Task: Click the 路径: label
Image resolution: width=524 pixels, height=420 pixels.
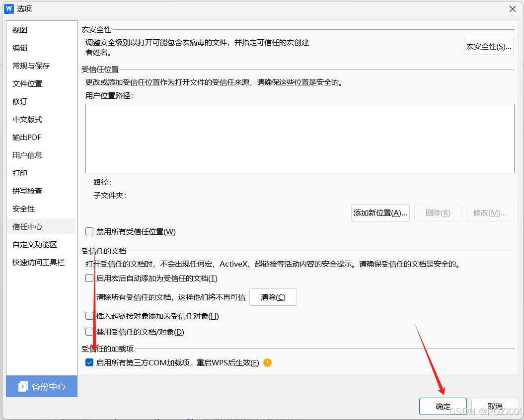Action: point(102,182)
